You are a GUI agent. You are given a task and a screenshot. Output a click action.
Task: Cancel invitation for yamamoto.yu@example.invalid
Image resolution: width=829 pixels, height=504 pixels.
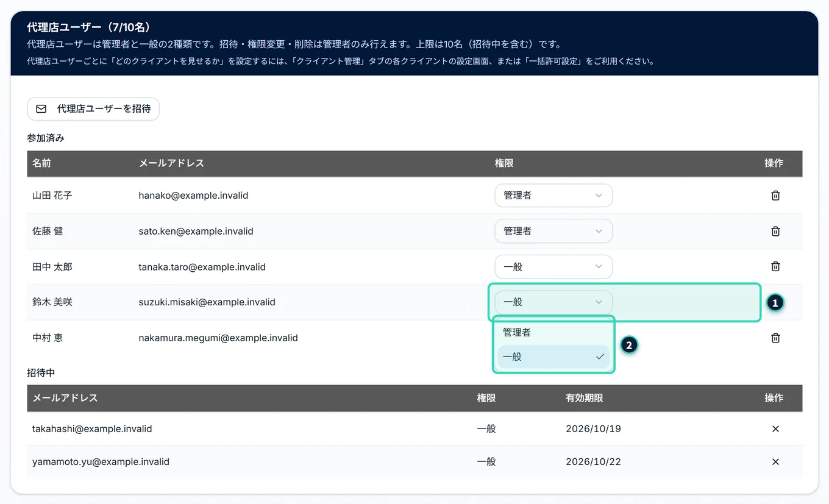[775, 462]
